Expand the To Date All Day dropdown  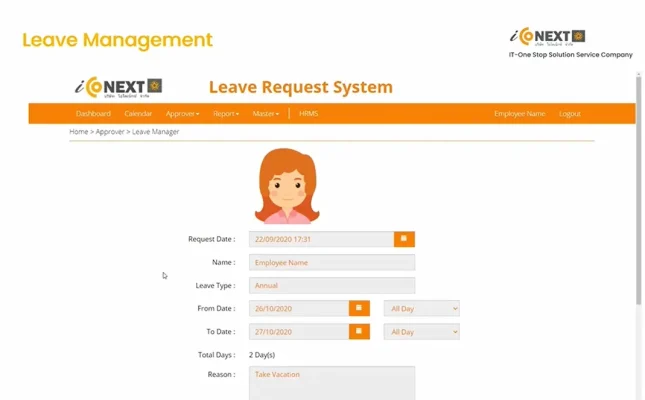(x=422, y=331)
